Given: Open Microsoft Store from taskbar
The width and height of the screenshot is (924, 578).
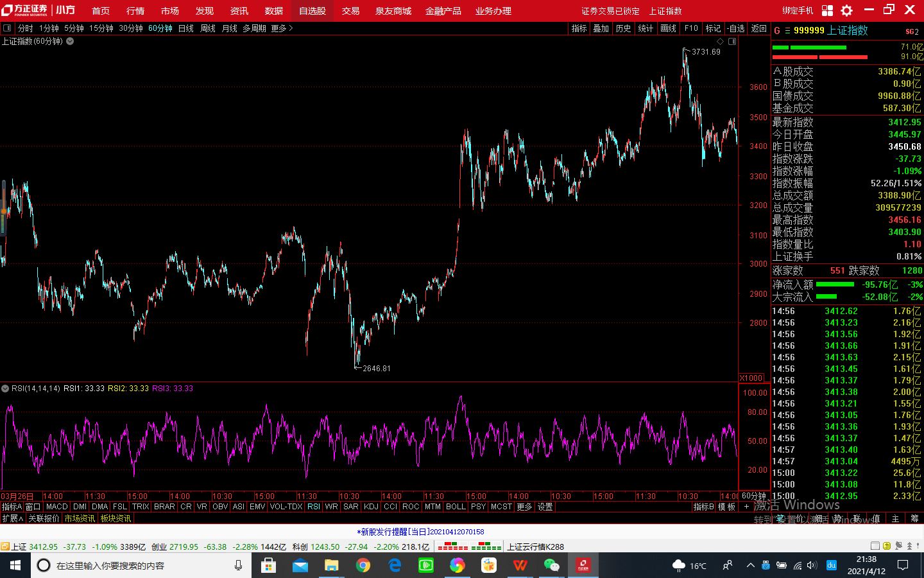Looking at the screenshot, I should click(x=268, y=565).
